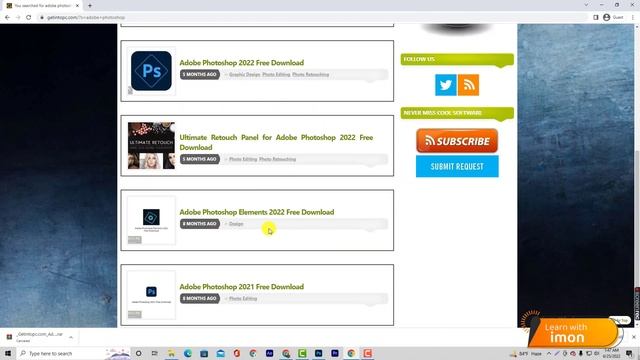
Task: Open Design category under Photoshop Elements 2022
Action: pos(236,224)
